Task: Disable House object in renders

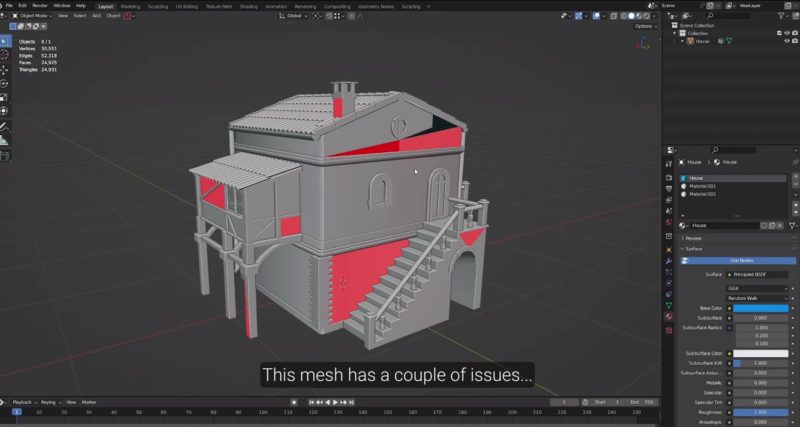Action: (x=795, y=41)
